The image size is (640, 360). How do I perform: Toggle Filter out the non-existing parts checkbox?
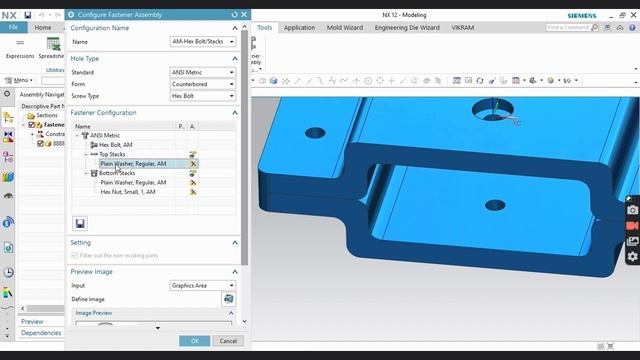(74, 255)
